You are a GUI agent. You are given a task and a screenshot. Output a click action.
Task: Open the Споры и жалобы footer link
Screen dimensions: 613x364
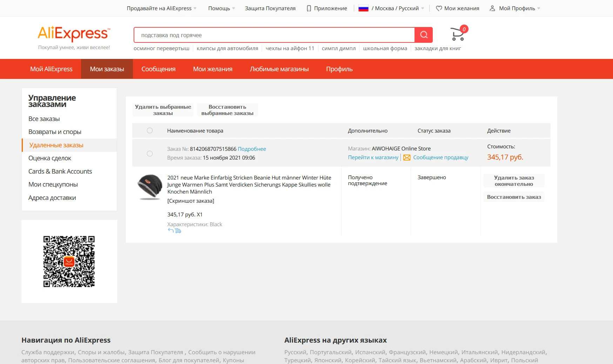(x=101, y=352)
